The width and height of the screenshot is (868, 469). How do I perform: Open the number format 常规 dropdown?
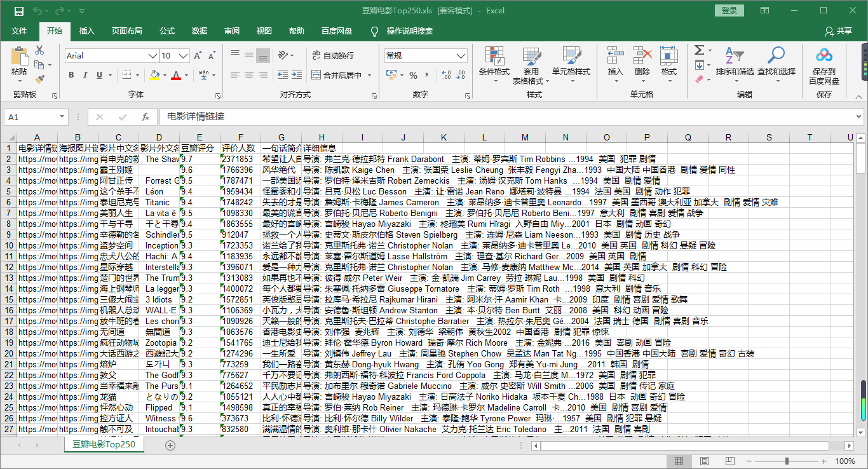(461, 56)
